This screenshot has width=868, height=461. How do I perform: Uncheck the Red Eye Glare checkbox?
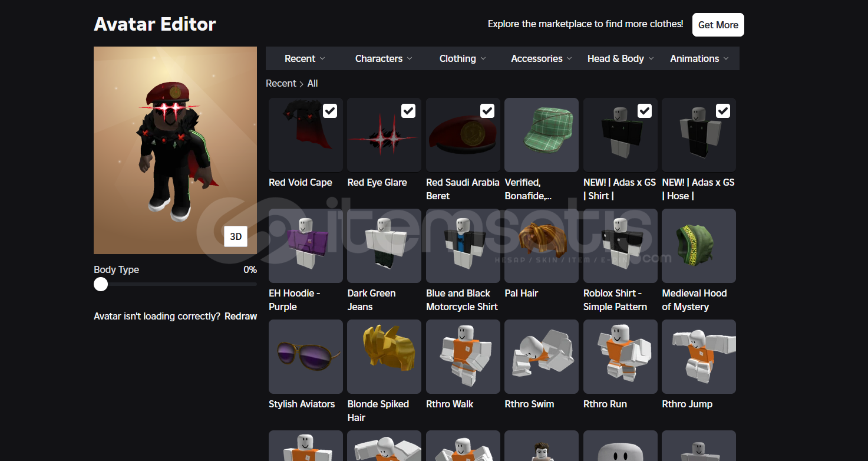(x=408, y=111)
